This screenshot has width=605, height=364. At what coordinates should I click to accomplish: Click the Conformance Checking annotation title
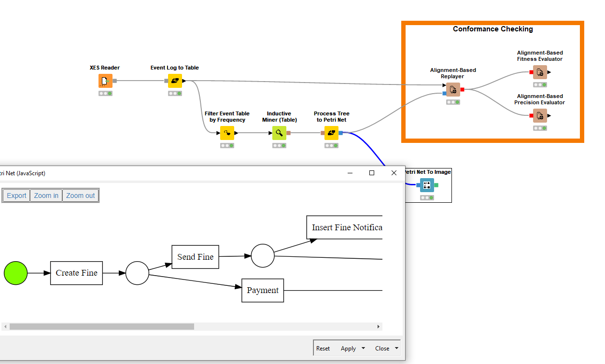(x=492, y=29)
